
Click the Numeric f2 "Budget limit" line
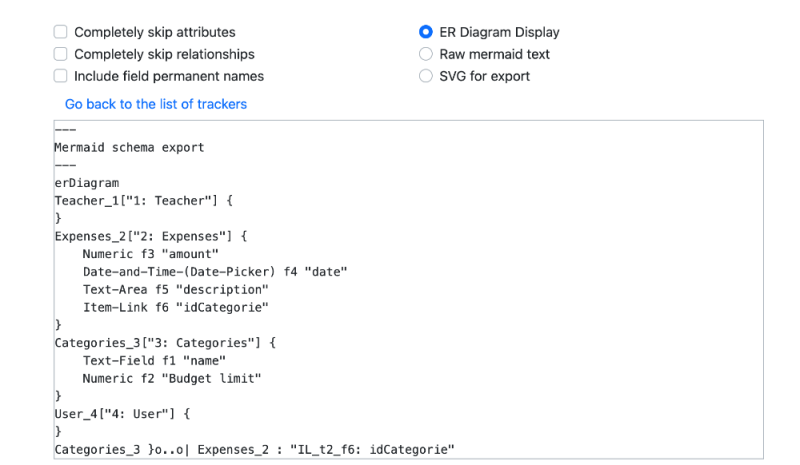172,379
